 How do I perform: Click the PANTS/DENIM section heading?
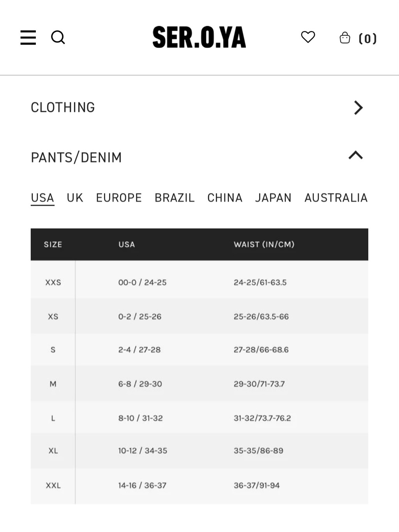click(76, 157)
